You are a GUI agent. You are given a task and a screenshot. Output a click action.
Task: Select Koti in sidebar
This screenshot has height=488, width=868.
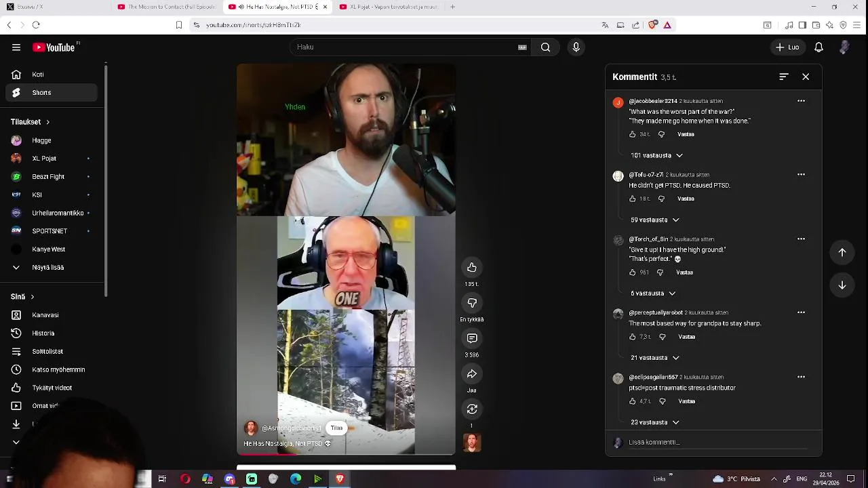pyautogui.click(x=52, y=75)
